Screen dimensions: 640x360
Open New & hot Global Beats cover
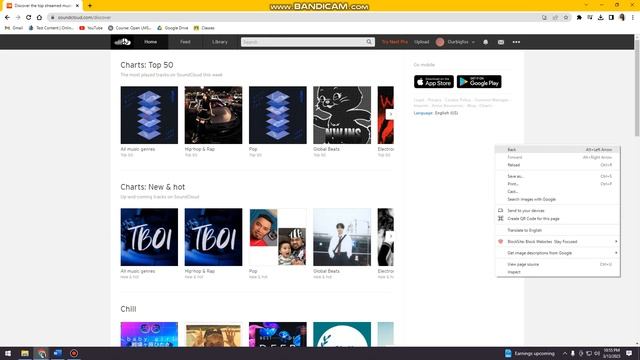[342, 237]
